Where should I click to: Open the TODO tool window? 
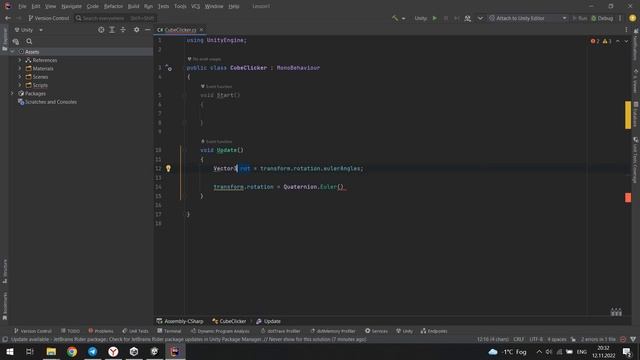pos(70,331)
